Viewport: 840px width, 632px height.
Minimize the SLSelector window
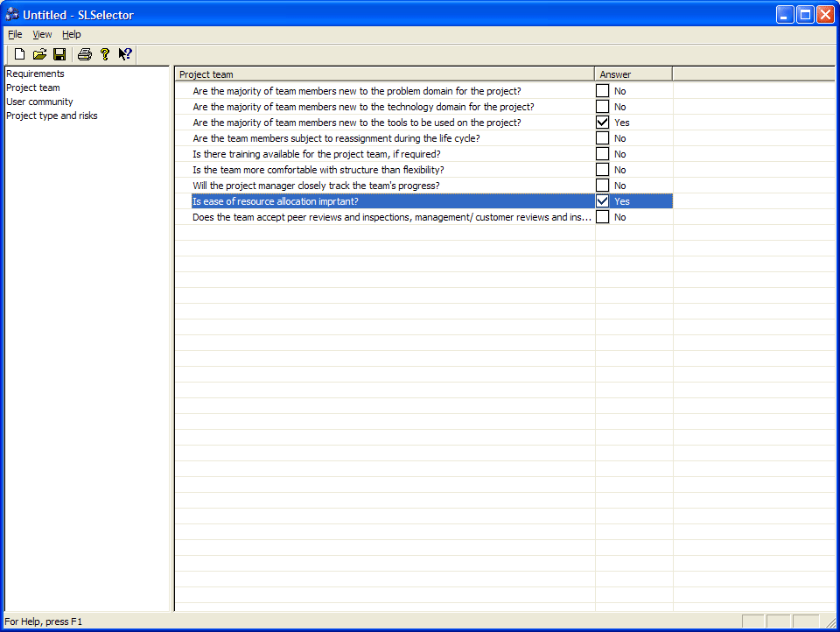pos(785,15)
